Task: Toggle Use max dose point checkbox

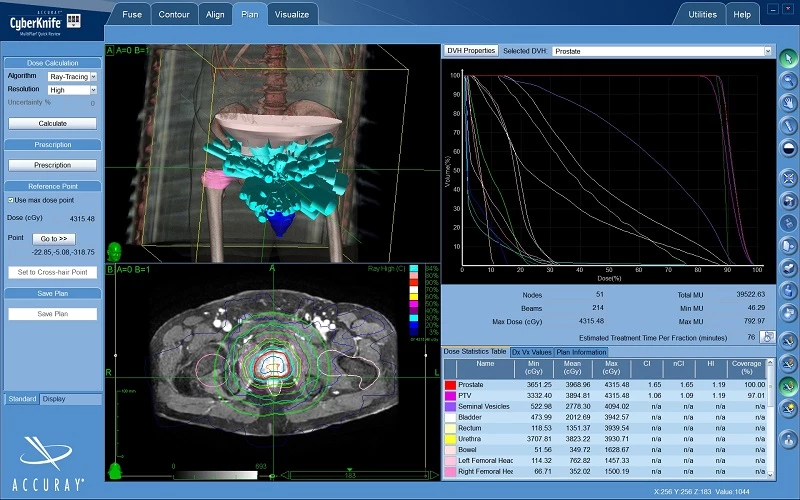Action: [x=11, y=200]
